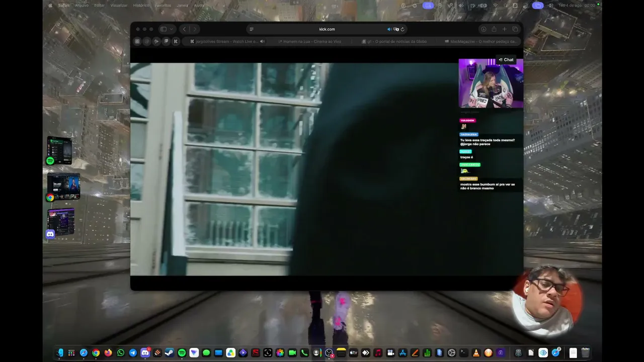
Task: Open the second pinned tab
Action: pos(147,41)
